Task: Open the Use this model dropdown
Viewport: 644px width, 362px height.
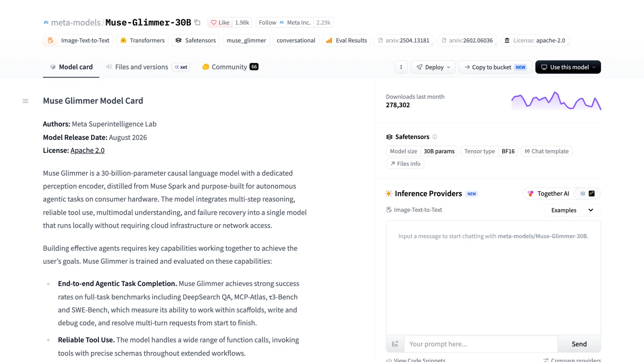Action: pyautogui.click(x=568, y=67)
